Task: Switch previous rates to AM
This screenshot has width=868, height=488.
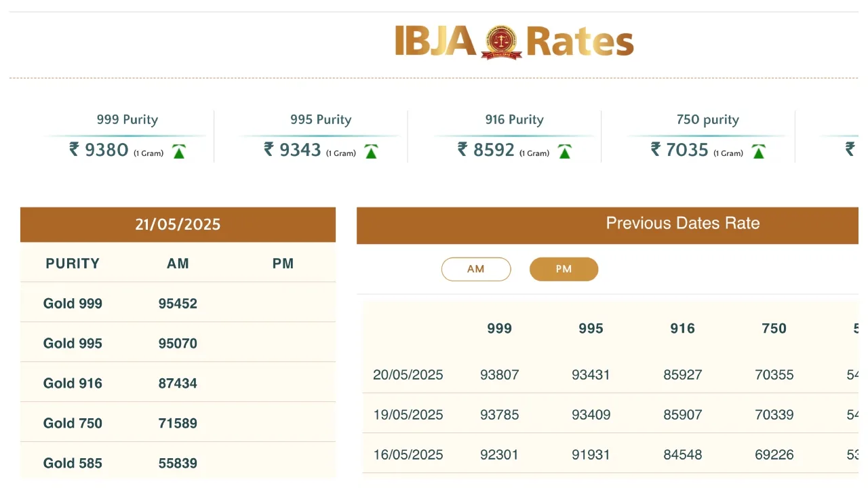Action: click(x=475, y=269)
